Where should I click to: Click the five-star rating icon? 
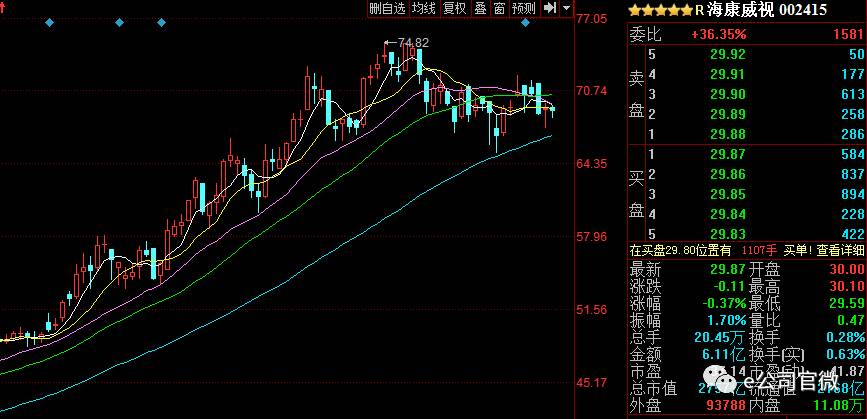(x=660, y=10)
